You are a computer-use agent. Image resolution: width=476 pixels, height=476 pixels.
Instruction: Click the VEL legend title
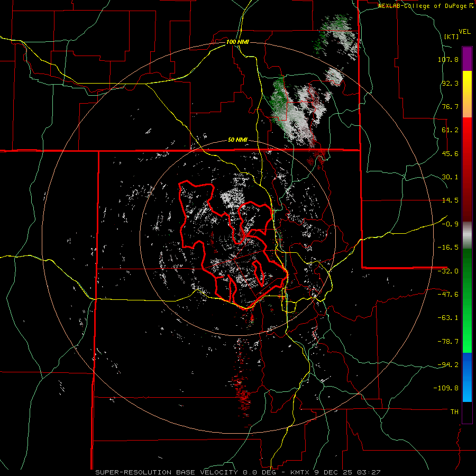tap(464, 32)
